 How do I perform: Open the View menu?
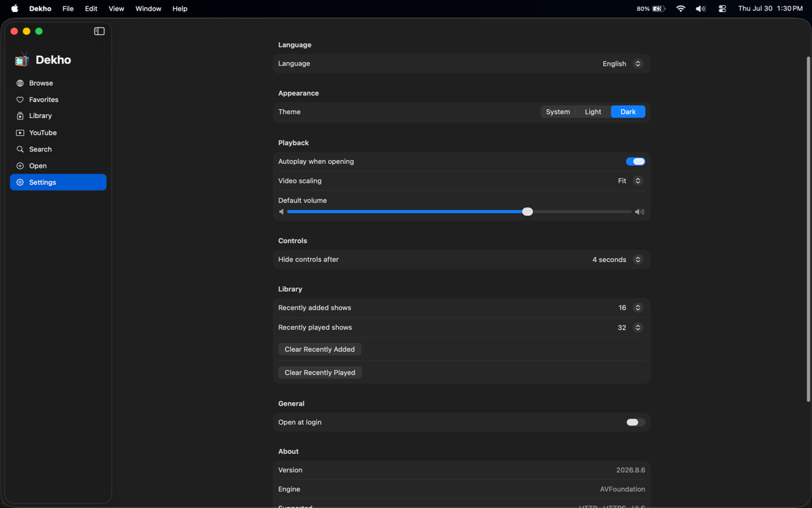[x=116, y=9]
